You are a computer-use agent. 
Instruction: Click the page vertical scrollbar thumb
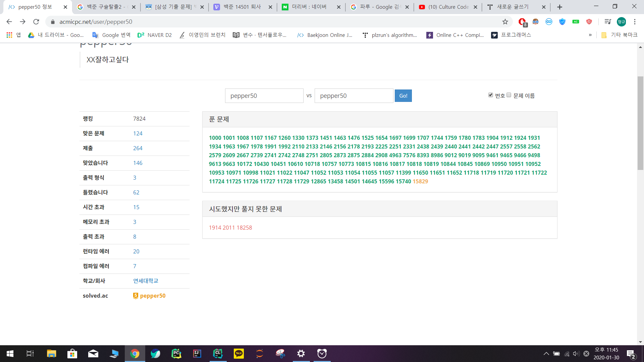point(640,123)
